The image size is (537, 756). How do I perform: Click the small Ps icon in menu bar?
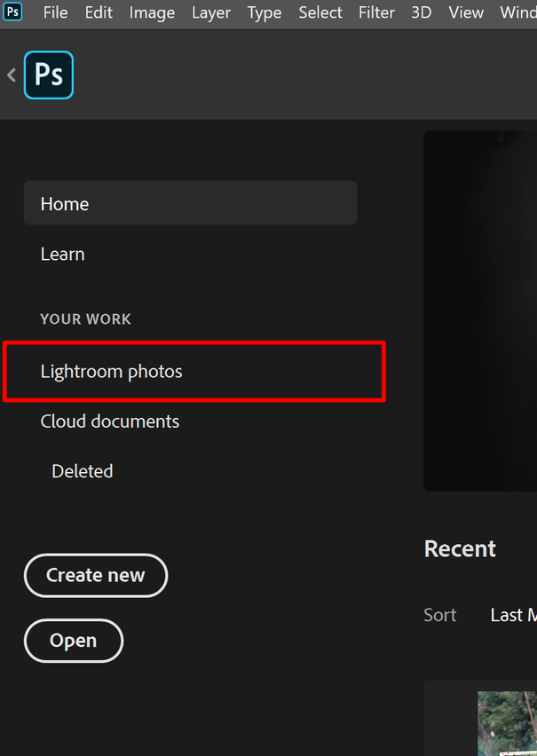12,12
